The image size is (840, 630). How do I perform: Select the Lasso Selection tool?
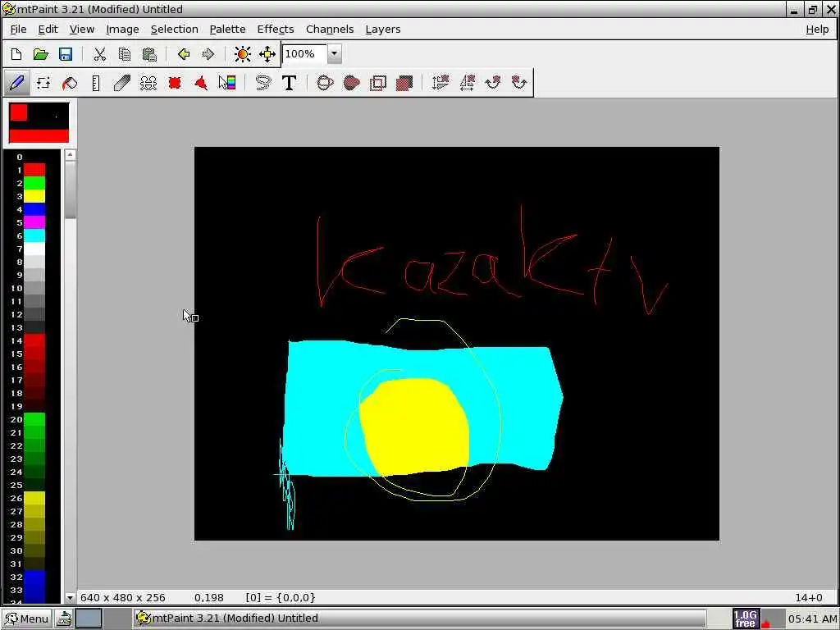(263, 83)
